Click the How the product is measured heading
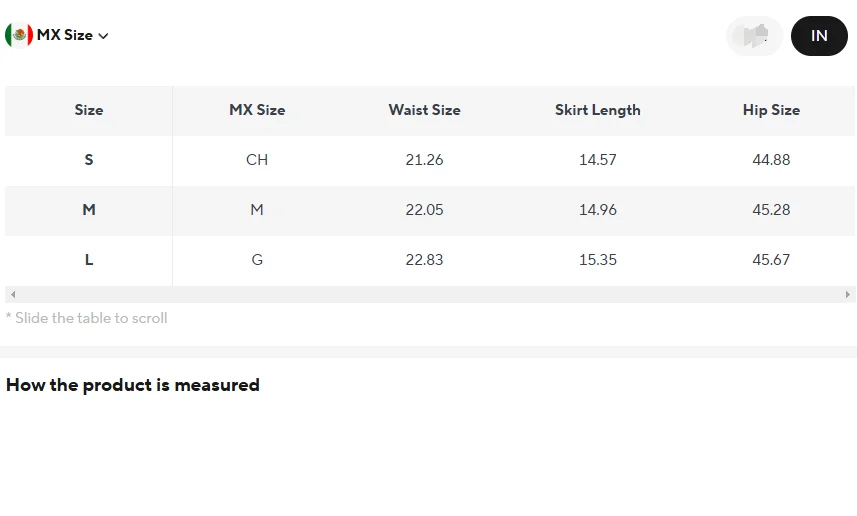 pyautogui.click(x=133, y=385)
